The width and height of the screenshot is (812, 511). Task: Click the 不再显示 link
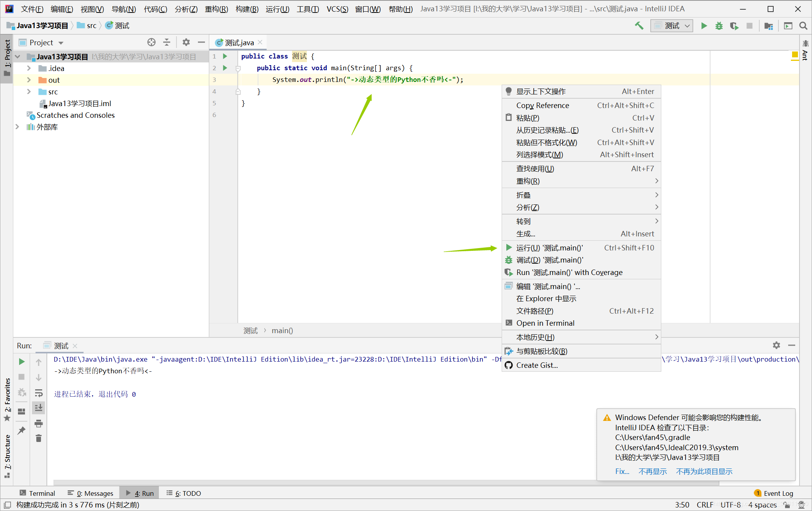point(652,471)
